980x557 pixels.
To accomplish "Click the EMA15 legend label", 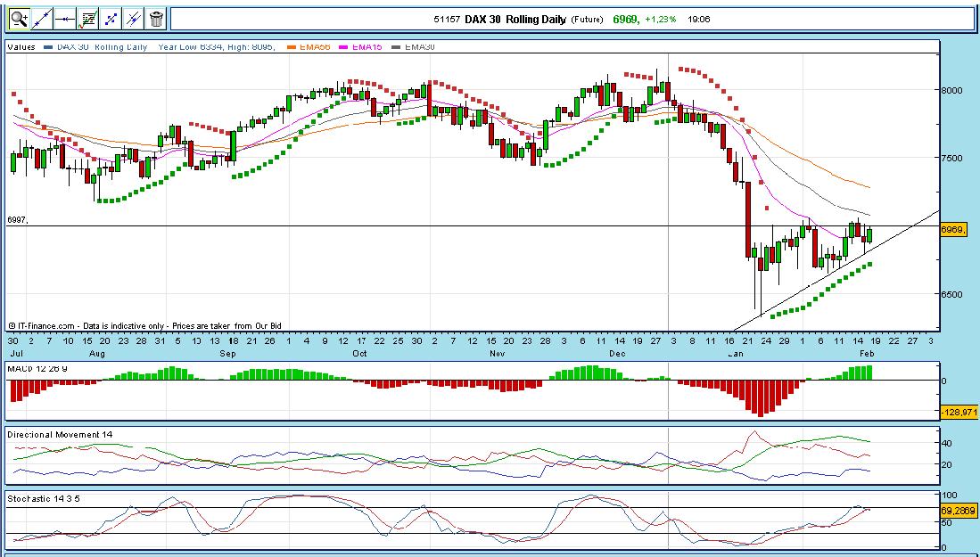I will pos(366,47).
